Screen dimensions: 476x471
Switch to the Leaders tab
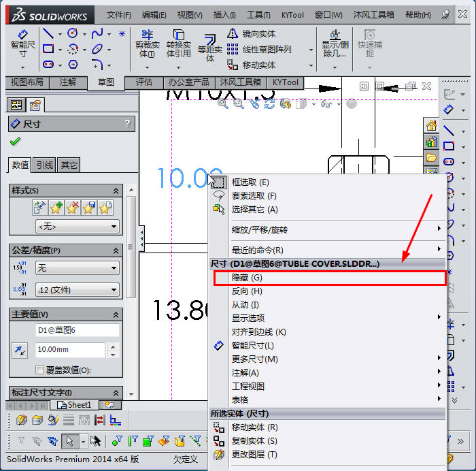click(x=45, y=165)
